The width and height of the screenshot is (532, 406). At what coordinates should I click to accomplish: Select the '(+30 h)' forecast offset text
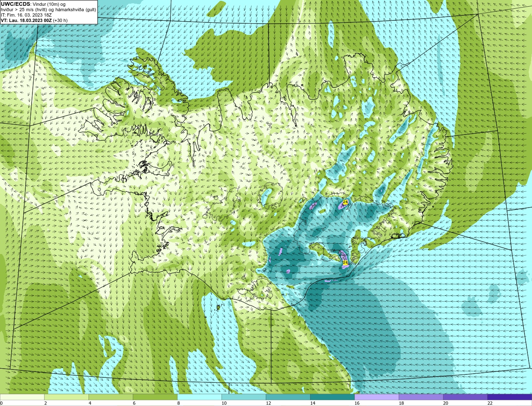coord(60,20)
